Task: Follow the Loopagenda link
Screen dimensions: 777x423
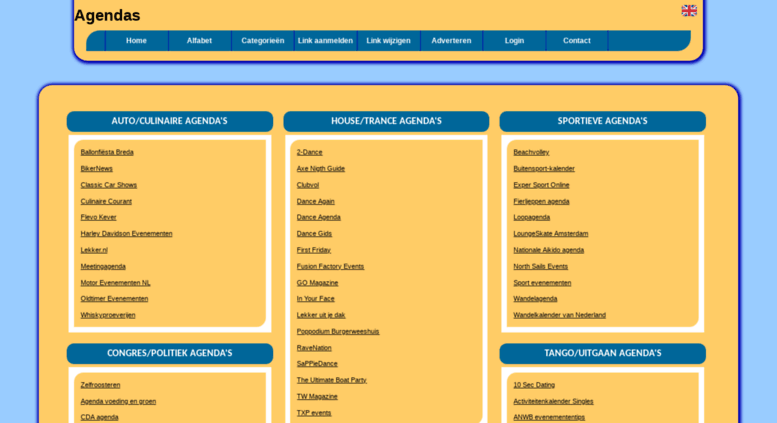Action: (x=532, y=217)
